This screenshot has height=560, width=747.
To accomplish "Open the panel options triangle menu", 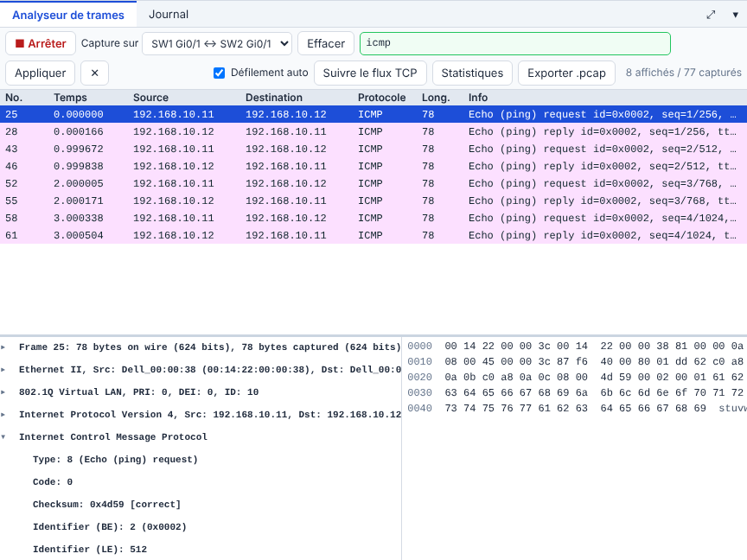I will pyautogui.click(x=735, y=15).
